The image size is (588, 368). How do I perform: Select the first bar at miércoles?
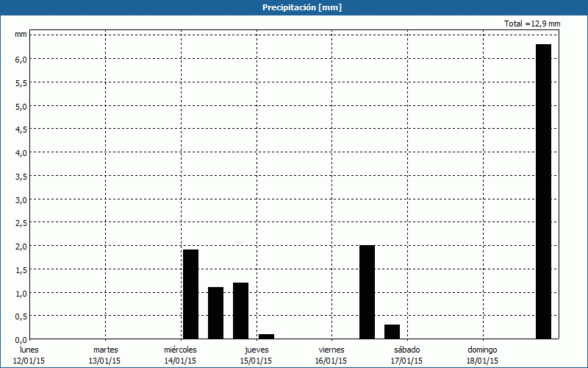coord(190,294)
